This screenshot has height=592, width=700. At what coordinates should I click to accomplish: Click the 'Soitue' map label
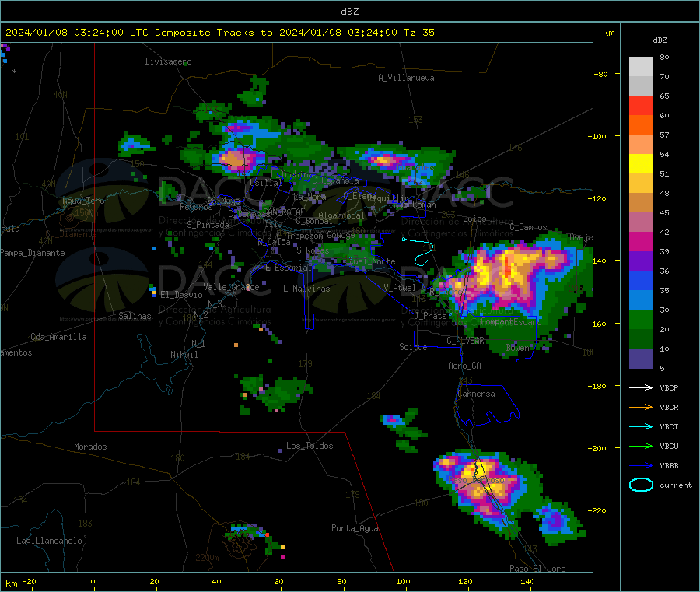point(413,347)
